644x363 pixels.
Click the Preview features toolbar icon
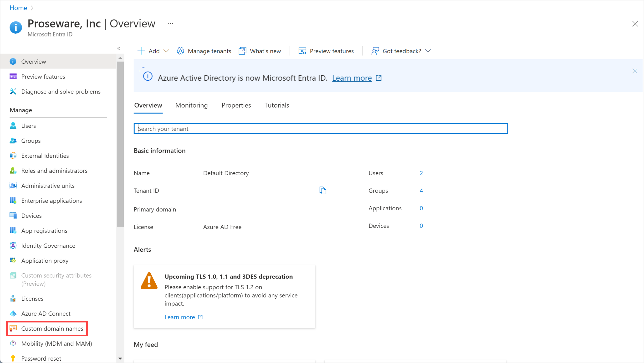(x=302, y=51)
